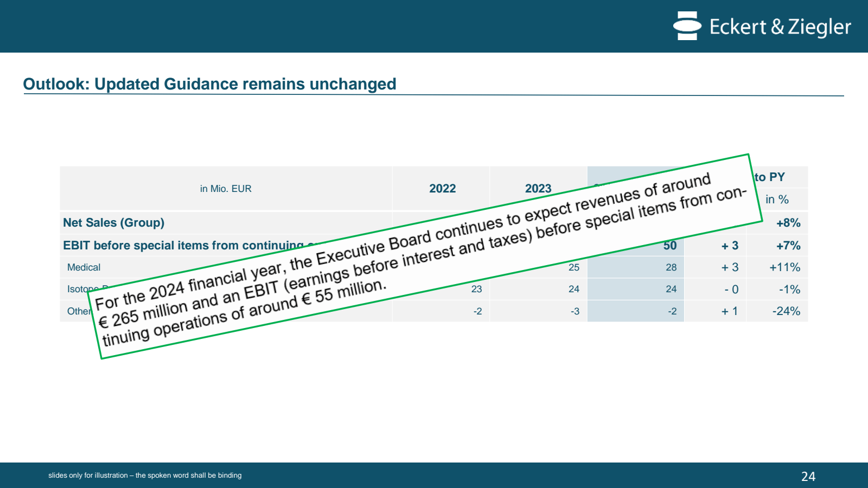This screenshot has width=868, height=488.
Task: Click the 28 value in Medical row
Action: click(671, 267)
